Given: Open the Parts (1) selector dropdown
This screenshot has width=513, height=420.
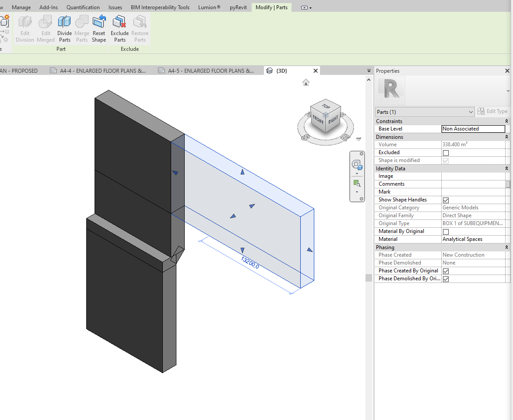Looking at the screenshot, I should pyautogui.click(x=472, y=112).
